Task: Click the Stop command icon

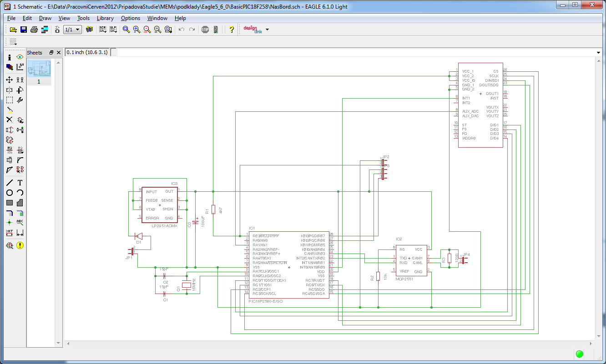Action: [x=205, y=30]
